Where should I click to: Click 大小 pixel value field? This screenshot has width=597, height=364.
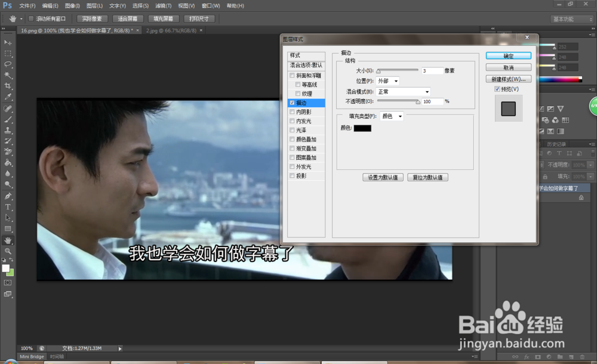(432, 71)
